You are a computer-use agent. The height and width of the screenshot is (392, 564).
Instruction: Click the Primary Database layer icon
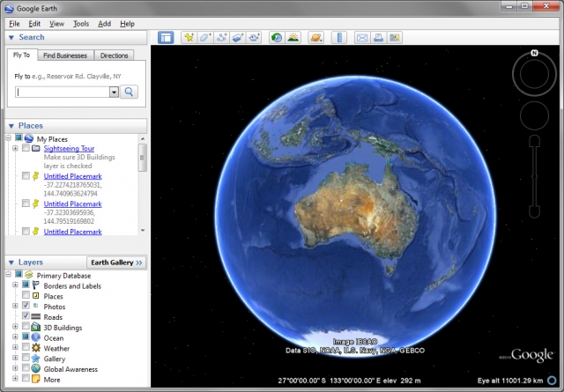[x=29, y=275]
